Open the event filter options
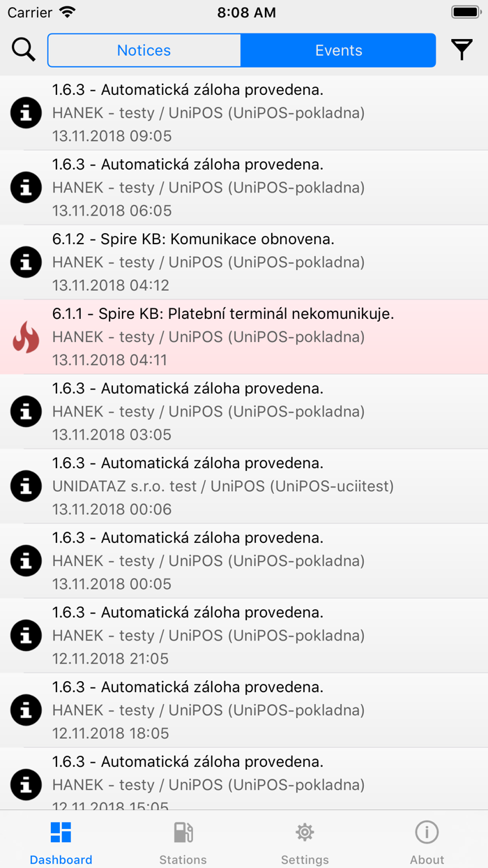The height and width of the screenshot is (868, 488). tap(462, 50)
